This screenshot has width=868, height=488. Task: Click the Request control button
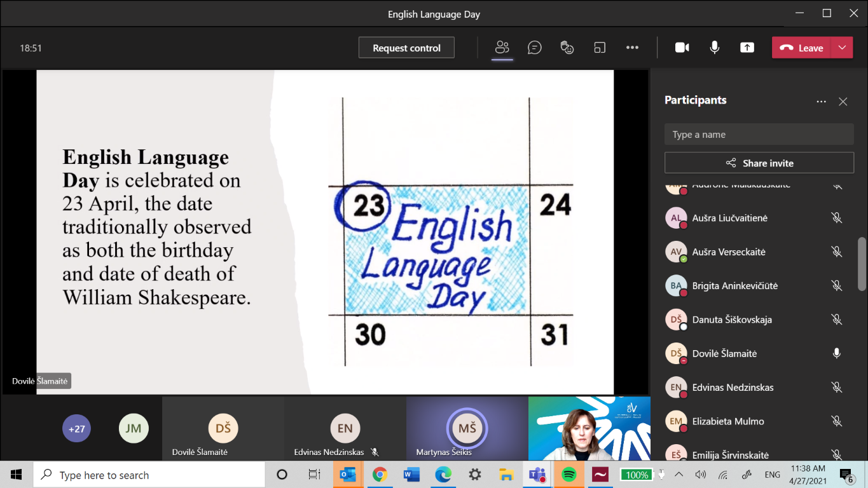tap(406, 48)
